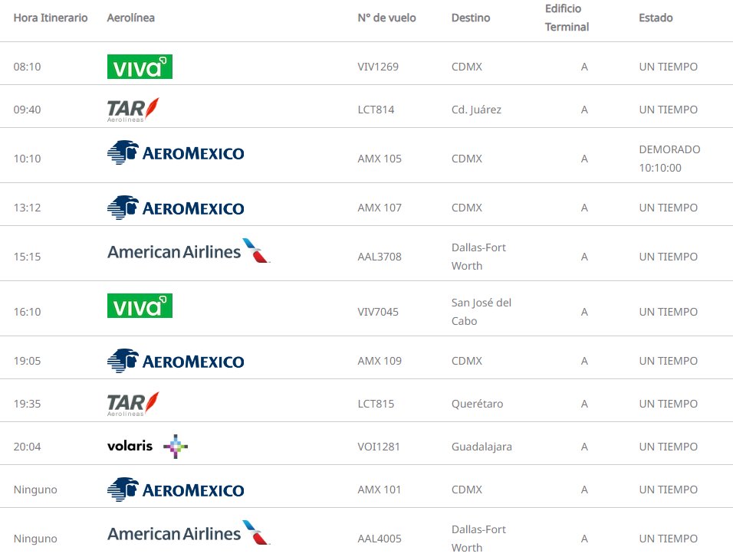Click the Aeromexico logo for AMX 101
Screen dimensions: 733x560
pyautogui.click(x=176, y=490)
